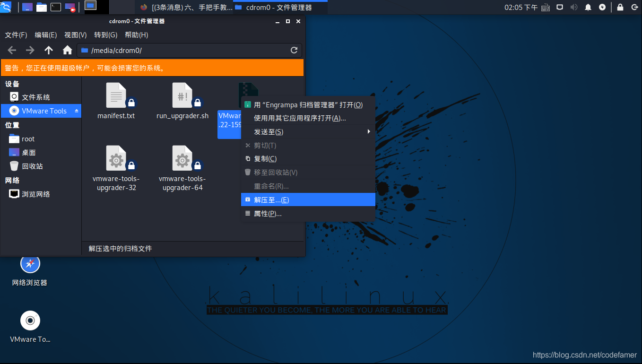Click the show desktop panel launcher
Screen dimensions: 642x364
27,7
